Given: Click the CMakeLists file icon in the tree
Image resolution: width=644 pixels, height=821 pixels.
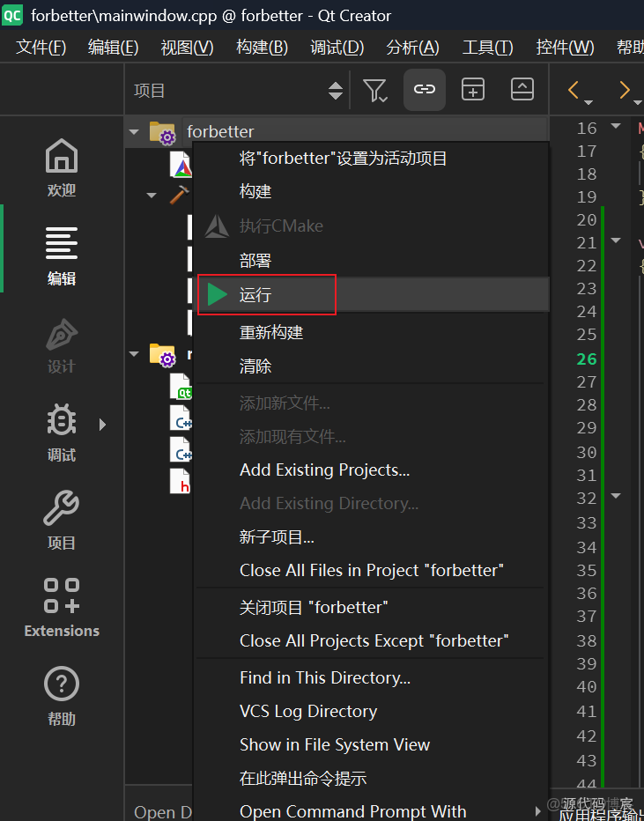Looking at the screenshot, I should (181, 164).
